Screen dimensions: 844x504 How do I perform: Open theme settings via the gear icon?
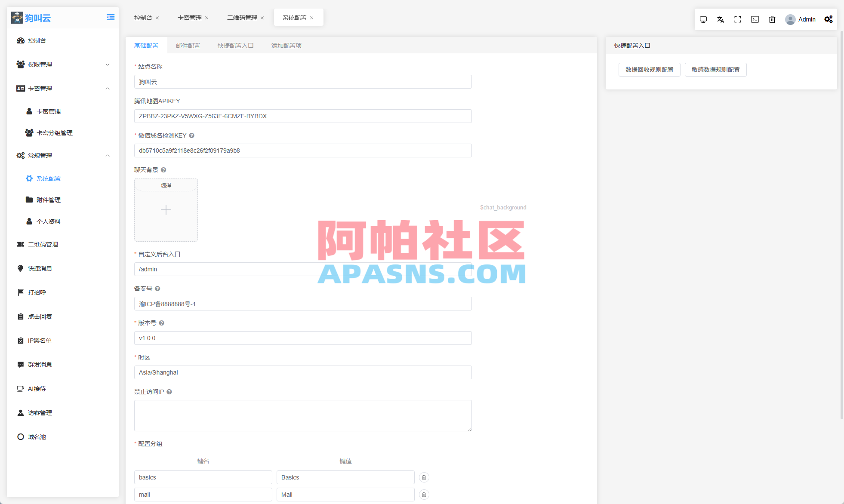tap(829, 19)
